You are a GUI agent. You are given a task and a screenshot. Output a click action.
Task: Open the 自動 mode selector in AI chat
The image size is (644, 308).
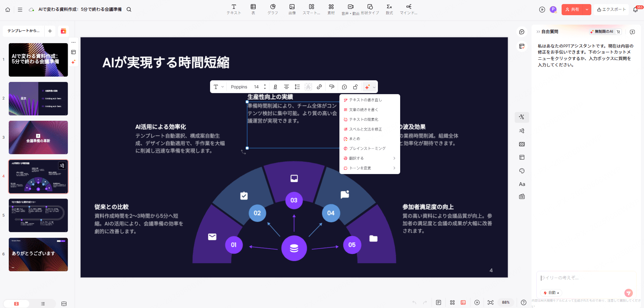551,293
